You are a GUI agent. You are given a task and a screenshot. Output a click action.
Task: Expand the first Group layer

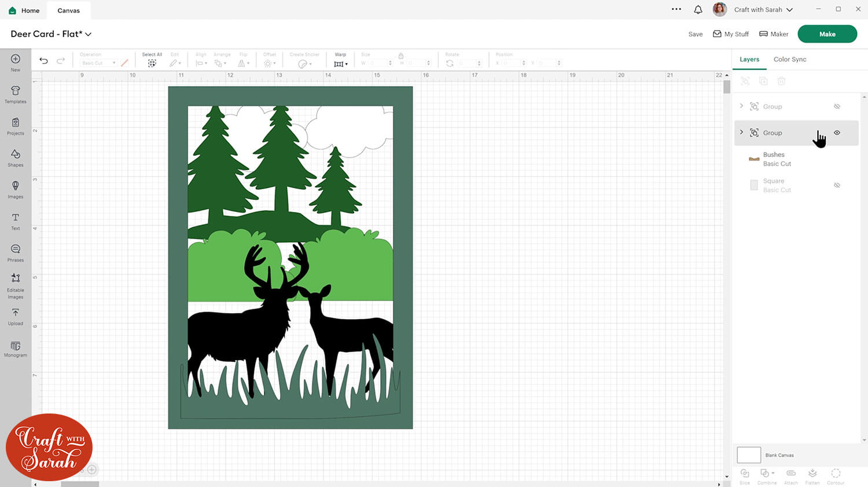pyautogui.click(x=741, y=106)
